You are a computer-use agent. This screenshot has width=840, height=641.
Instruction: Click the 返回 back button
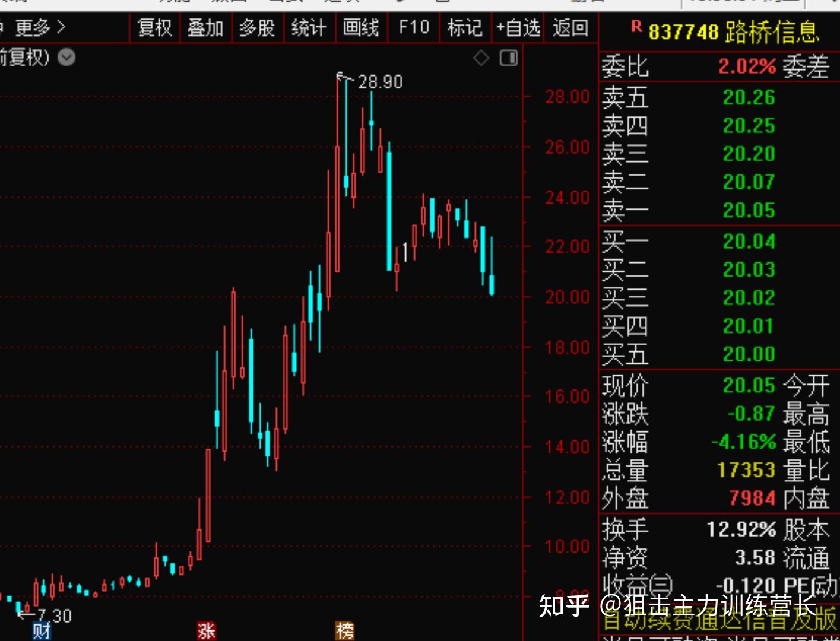(570, 28)
